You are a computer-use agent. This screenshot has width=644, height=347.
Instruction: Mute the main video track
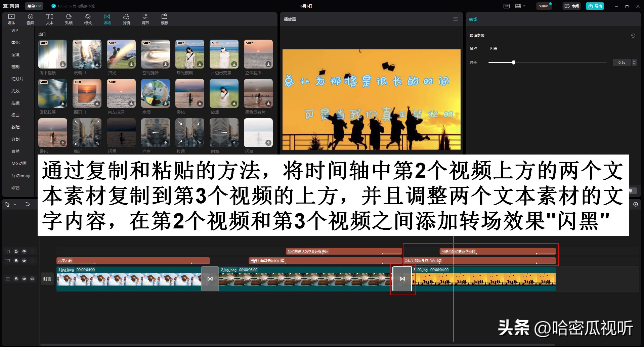pos(32,279)
